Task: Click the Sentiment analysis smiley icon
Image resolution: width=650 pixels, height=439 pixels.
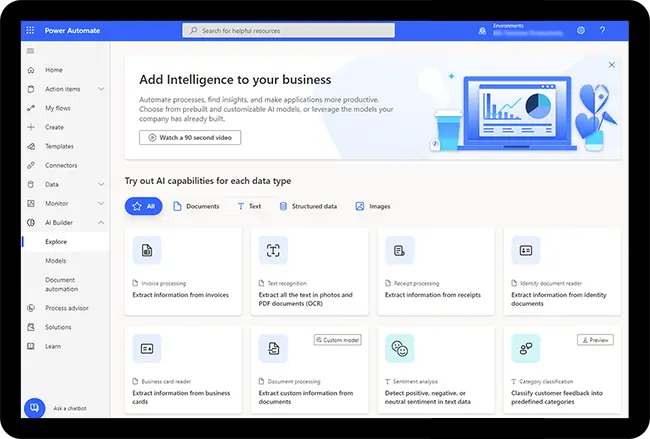Action: [x=400, y=349]
